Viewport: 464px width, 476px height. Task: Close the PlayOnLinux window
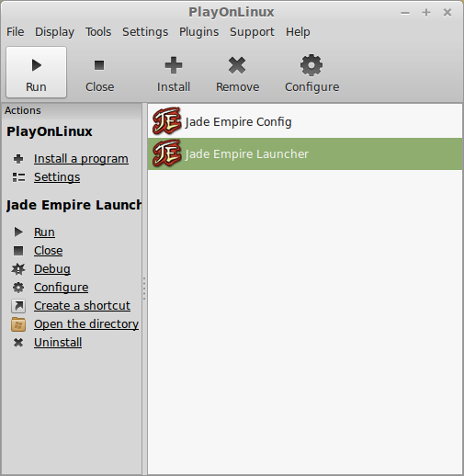[x=447, y=13]
